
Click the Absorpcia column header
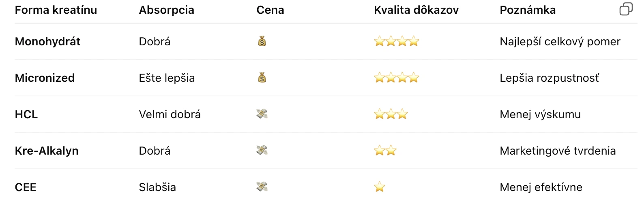pyautogui.click(x=166, y=10)
